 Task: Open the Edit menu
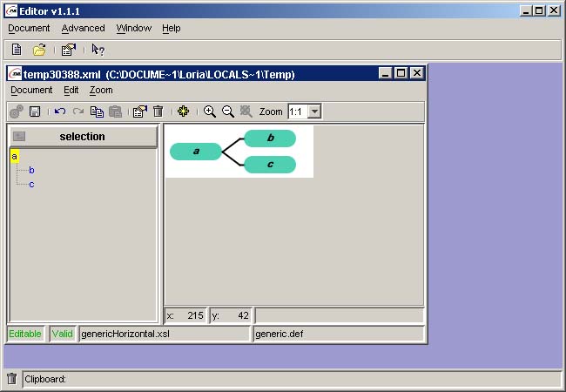[71, 91]
